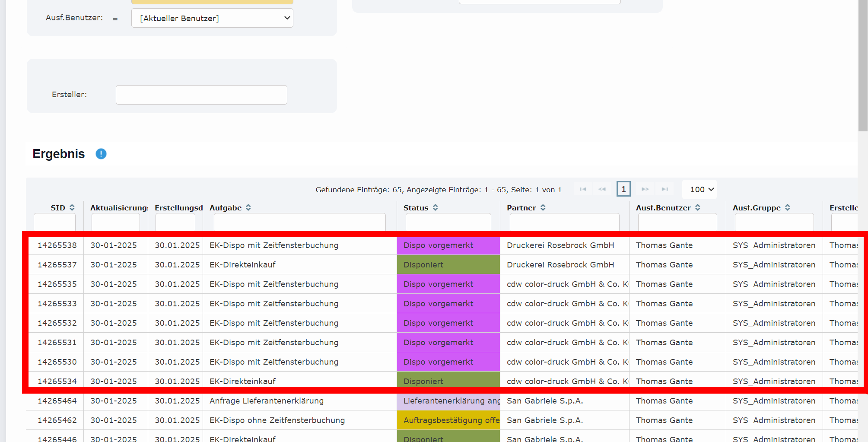Go to first page pagination icon
Image resolution: width=868 pixels, height=442 pixels.
[x=583, y=189]
